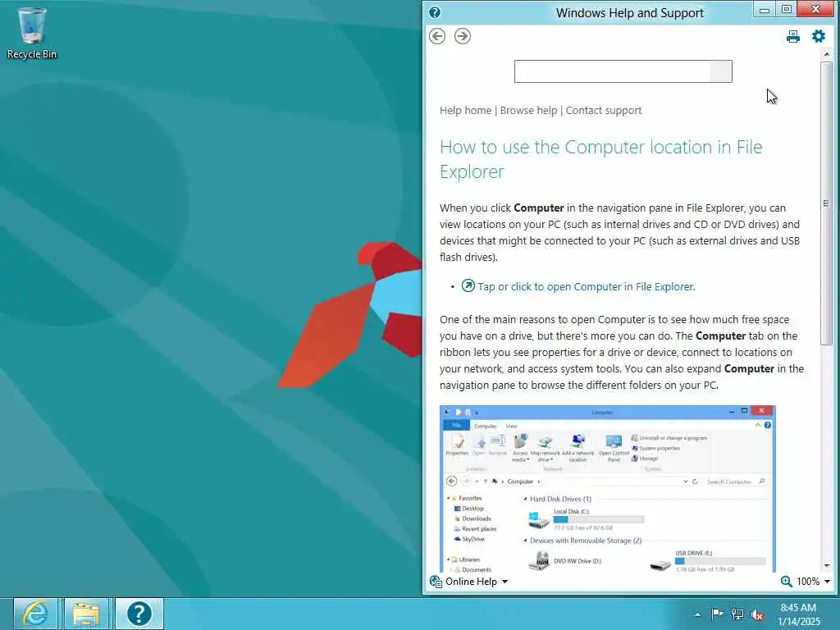Click the search button beside the search box

[720, 71]
